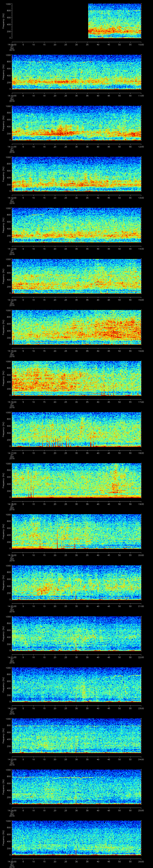
Task: Click the 17:00 end time label
Action: pyautogui.click(x=141, y=402)
